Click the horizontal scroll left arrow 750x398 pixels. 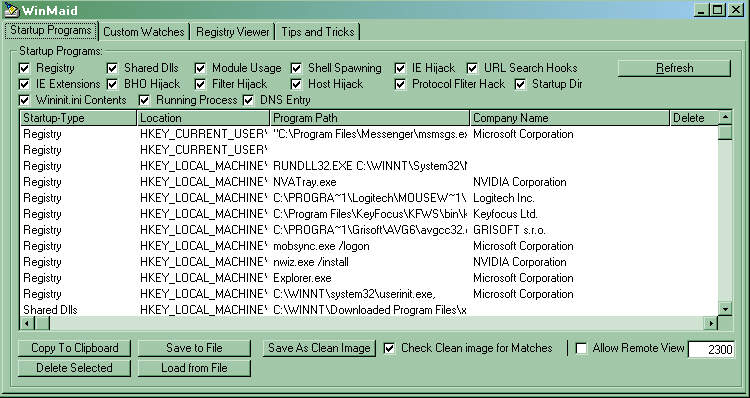pyautogui.click(x=27, y=323)
